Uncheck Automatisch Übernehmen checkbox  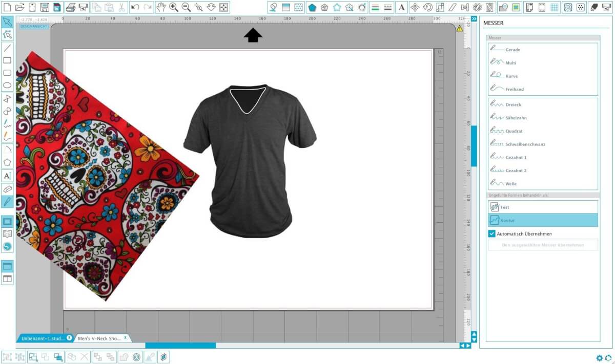[491, 234]
